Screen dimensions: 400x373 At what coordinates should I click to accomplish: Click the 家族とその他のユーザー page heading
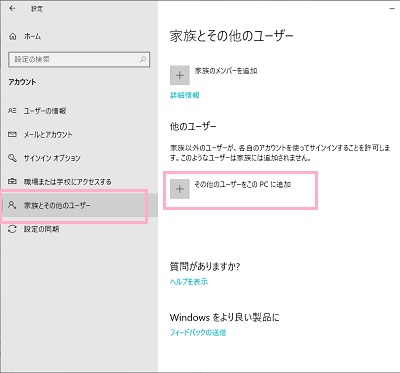(232, 36)
